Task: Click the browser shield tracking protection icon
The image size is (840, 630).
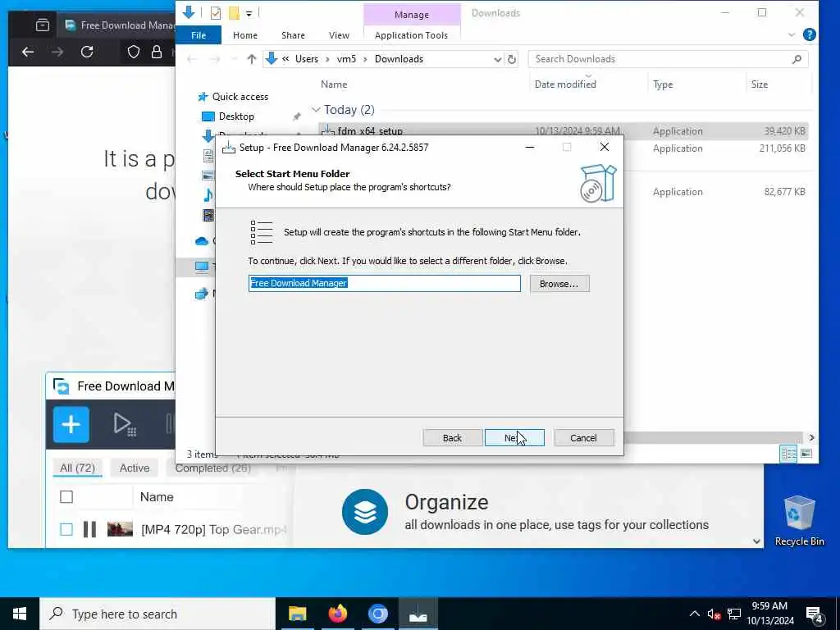Action: coord(134,52)
